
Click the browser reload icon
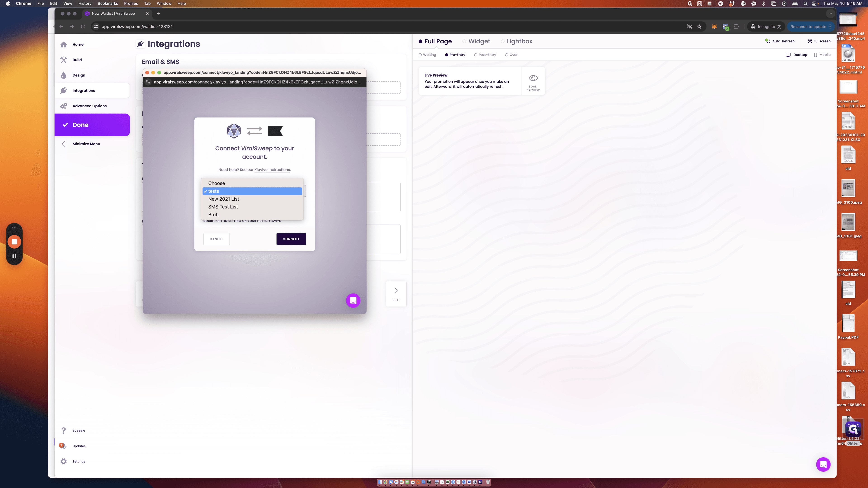[83, 27]
